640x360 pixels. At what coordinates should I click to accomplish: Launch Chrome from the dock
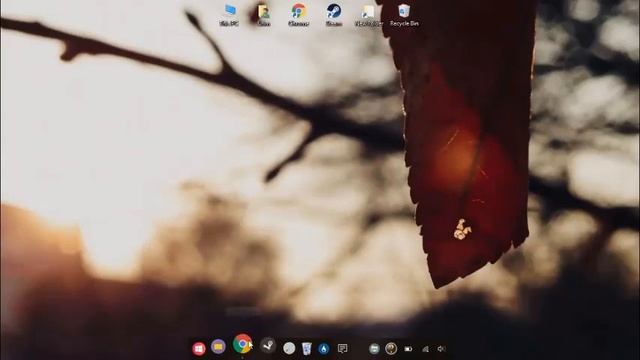tap(242, 344)
